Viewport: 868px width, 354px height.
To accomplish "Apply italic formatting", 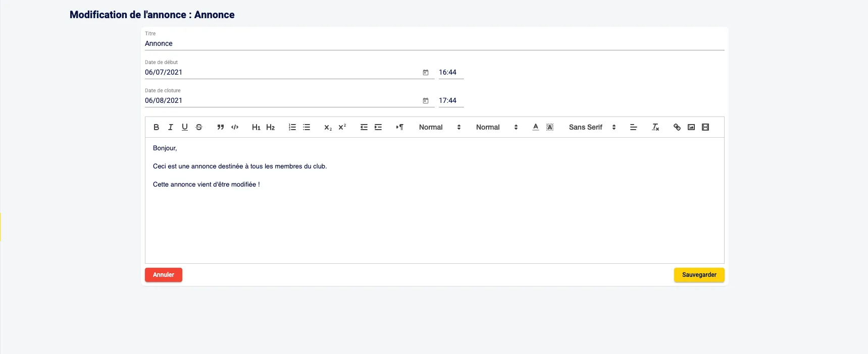I will coord(171,127).
